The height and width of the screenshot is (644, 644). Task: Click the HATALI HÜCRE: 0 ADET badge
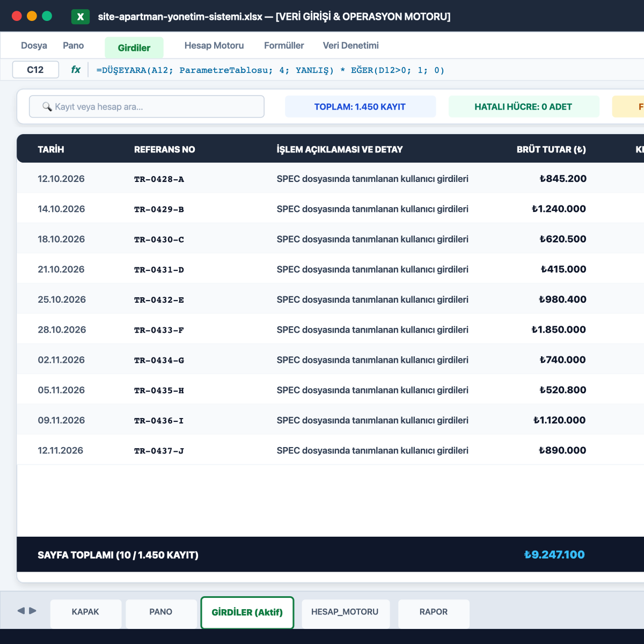point(523,107)
